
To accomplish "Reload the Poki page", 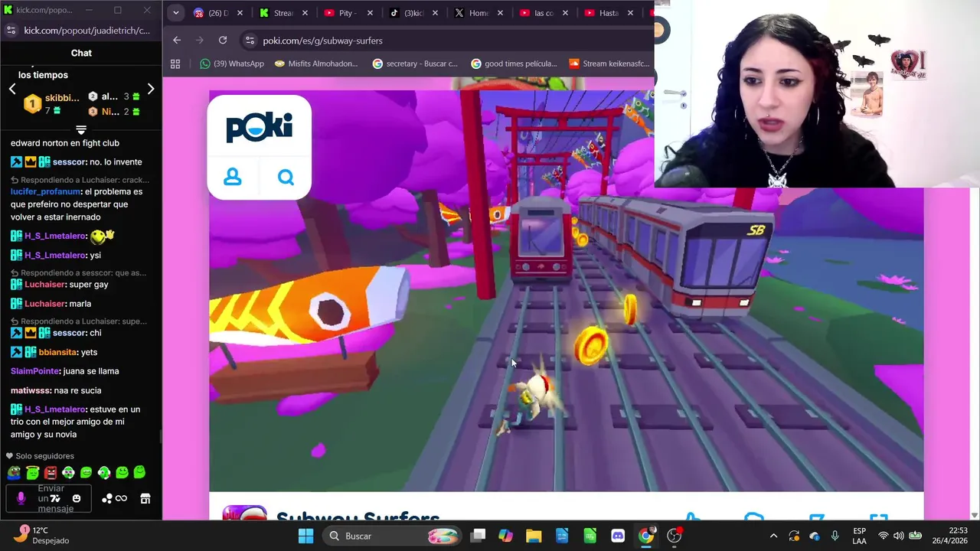I will tap(223, 41).
